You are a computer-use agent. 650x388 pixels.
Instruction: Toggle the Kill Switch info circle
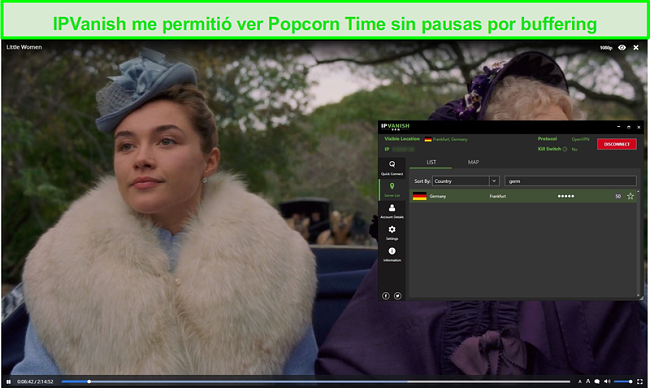coord(565,149)
